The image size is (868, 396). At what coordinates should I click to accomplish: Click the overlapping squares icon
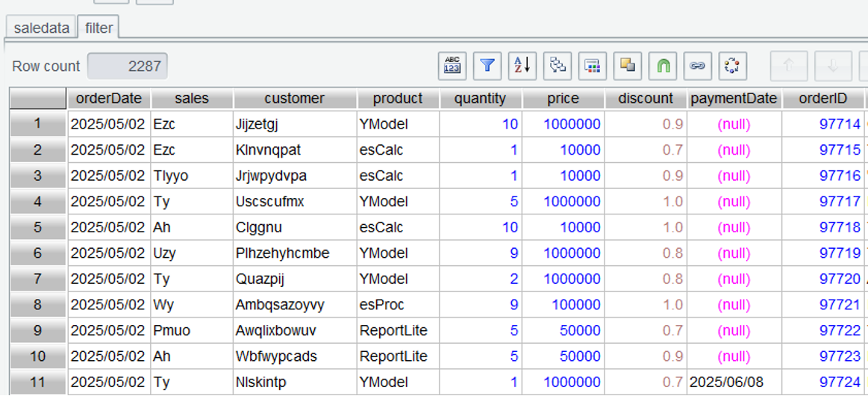pyautogui.click(x=628, y=66)
